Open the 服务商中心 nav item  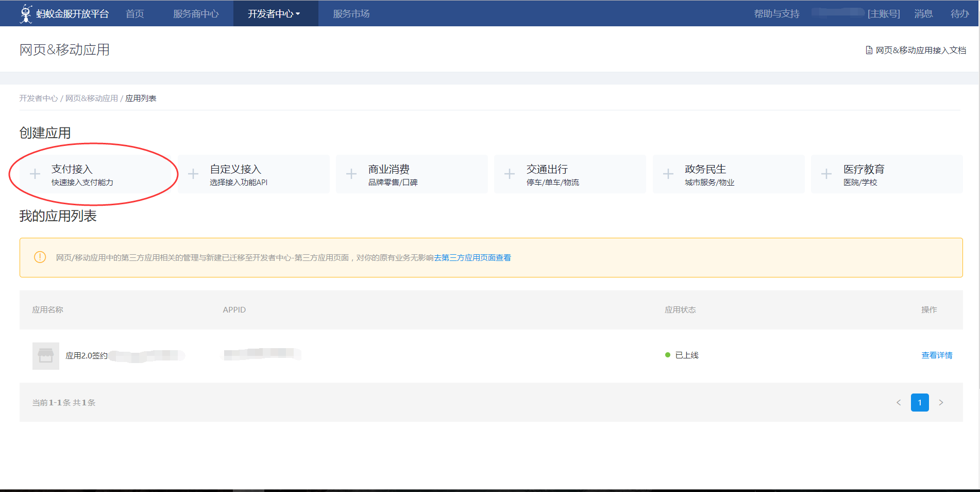[x=196, y=14]
